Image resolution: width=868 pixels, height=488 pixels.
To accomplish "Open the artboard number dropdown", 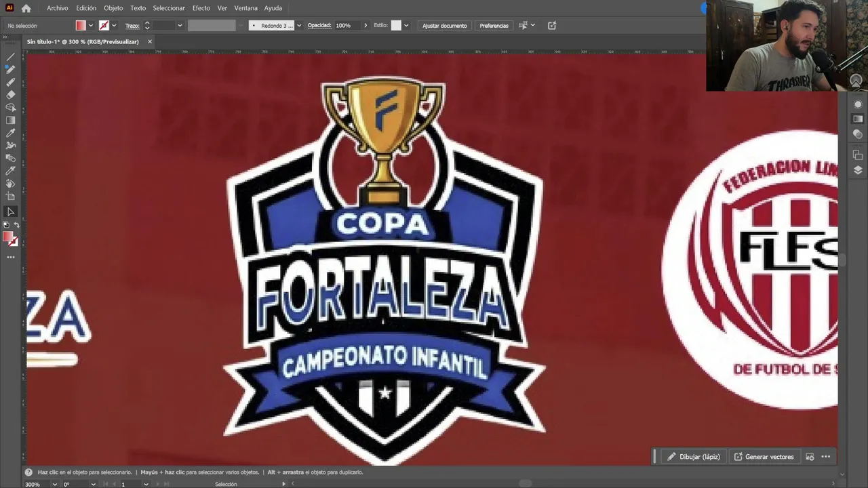I will pos(146,484).
